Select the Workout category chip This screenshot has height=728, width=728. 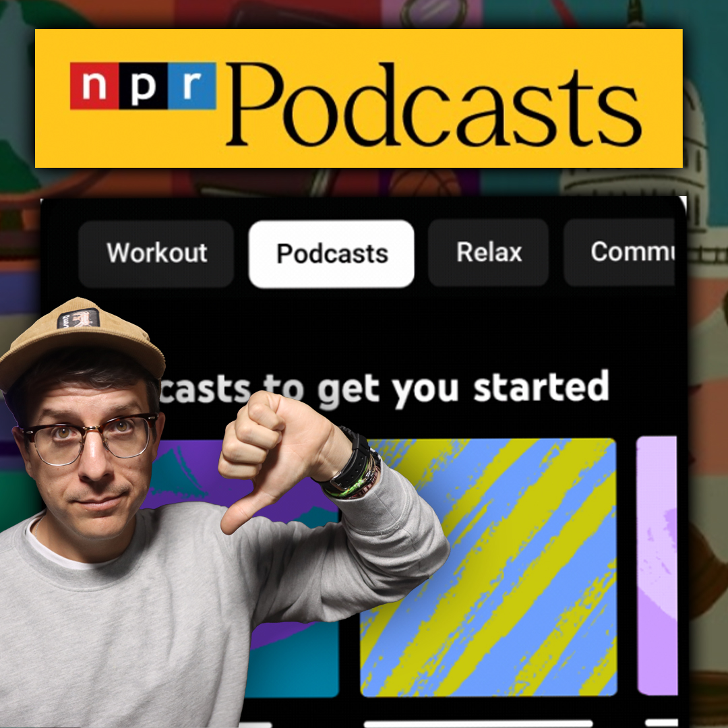click(x=156, y=253)
